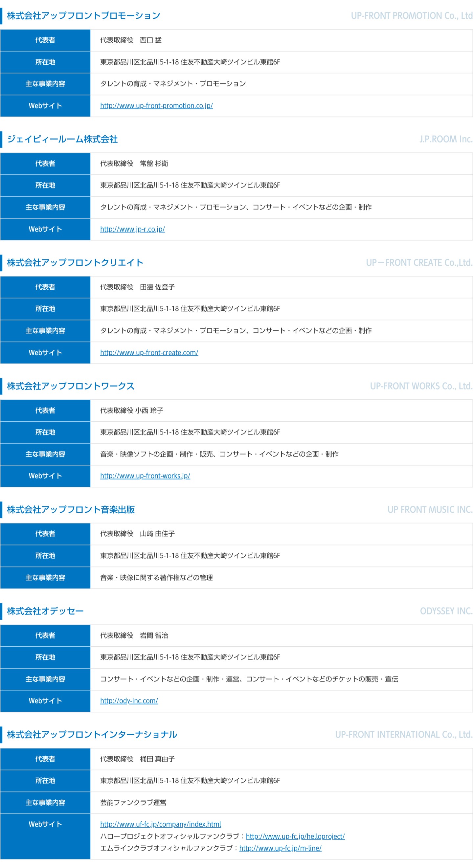473x868 pixels.
Task: Visit the up-front-create.com link
Action: pos(149,352)
